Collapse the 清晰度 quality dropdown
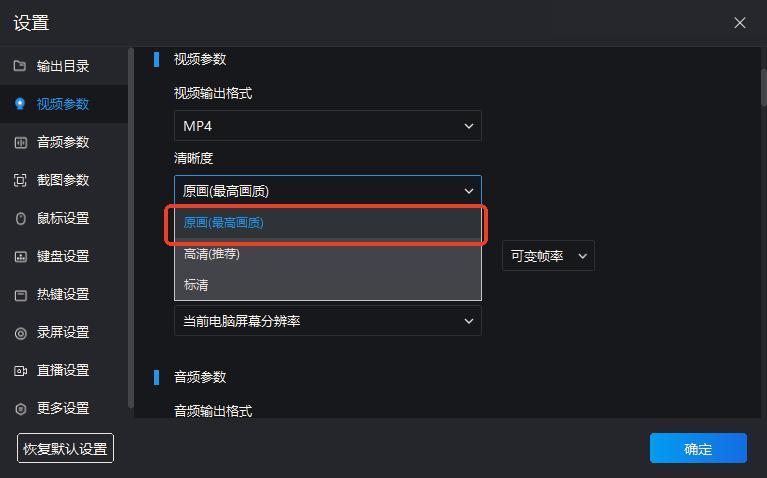Viewport: 767px width, 478px height. [327, 191]
